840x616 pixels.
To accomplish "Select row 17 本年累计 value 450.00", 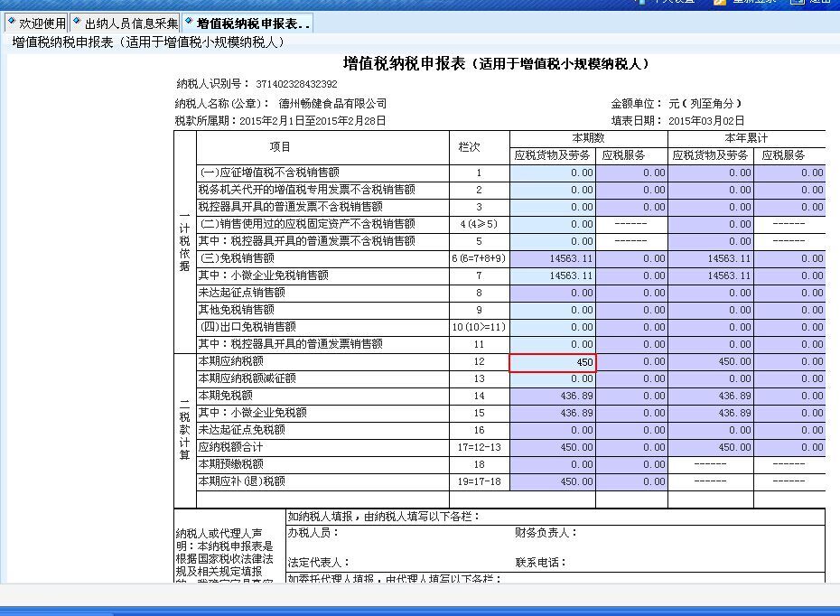I will 710,447.
